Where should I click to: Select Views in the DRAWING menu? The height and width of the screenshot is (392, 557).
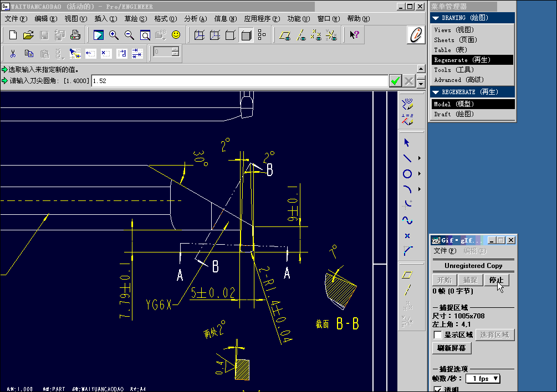tap(472, 30)
